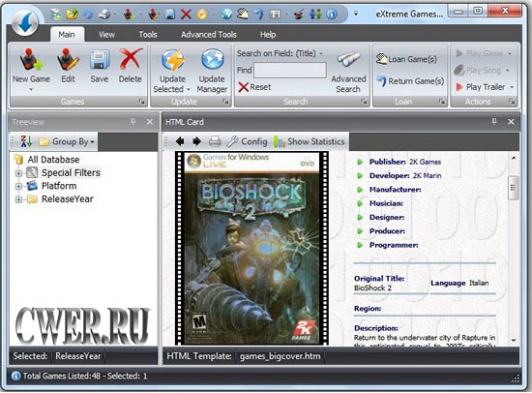Click the Edit joystick ribbon button
Image resolution: width=532 pixels, height=393 pixels.
tap(69, 66)
